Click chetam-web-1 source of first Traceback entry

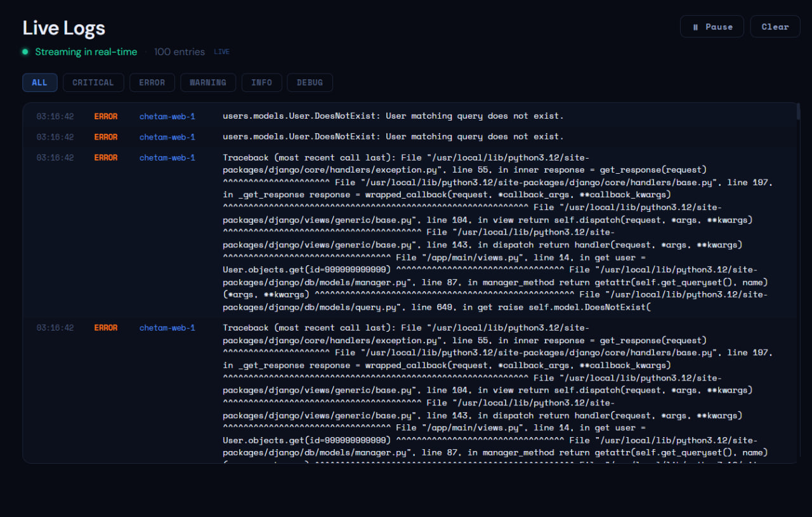click(x=167, y=158)
